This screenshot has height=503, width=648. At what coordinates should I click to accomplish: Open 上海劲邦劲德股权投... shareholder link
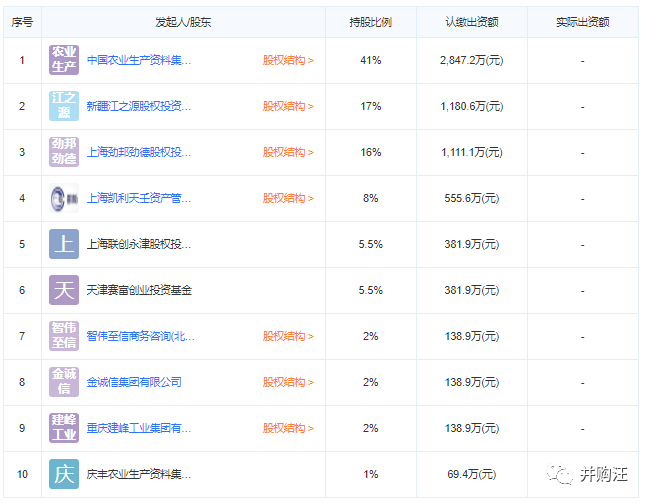click(139, 152)
